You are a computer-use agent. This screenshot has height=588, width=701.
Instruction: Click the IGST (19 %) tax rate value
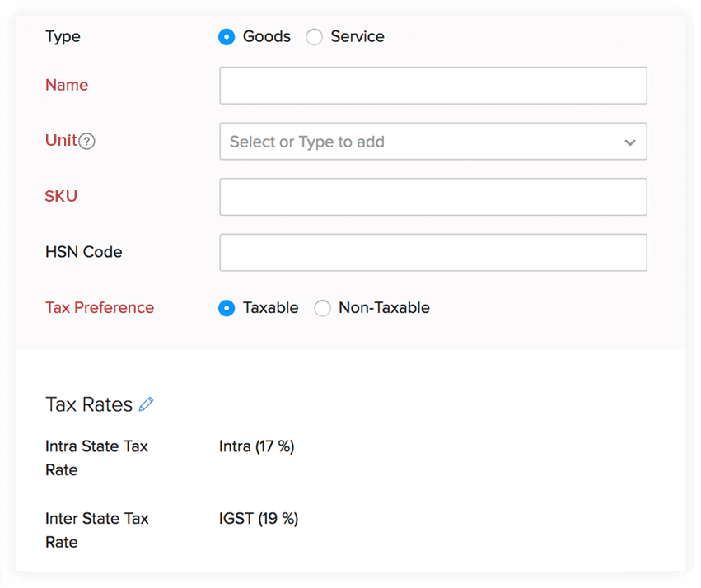coord(259,519)
